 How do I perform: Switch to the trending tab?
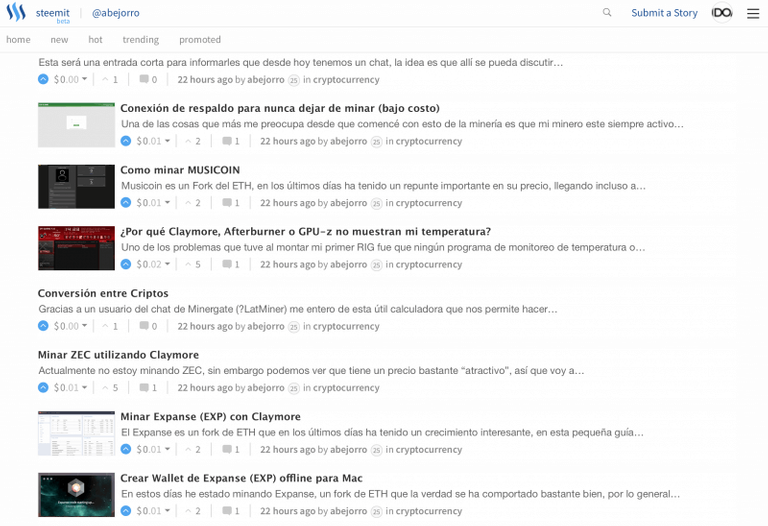141,40
